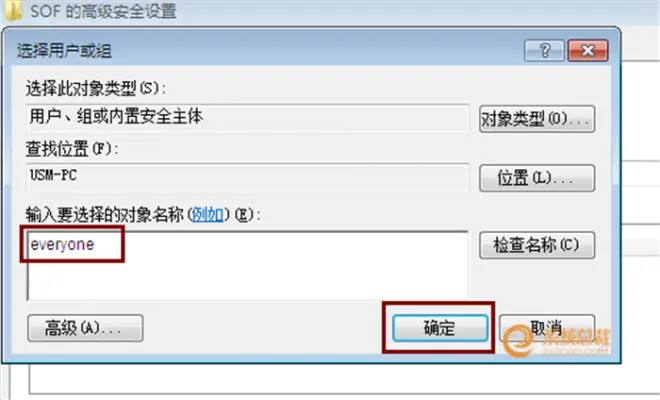660x400 pixels.
Task: Open 位置(L)... chooser
Action: (x=537, y=178)
